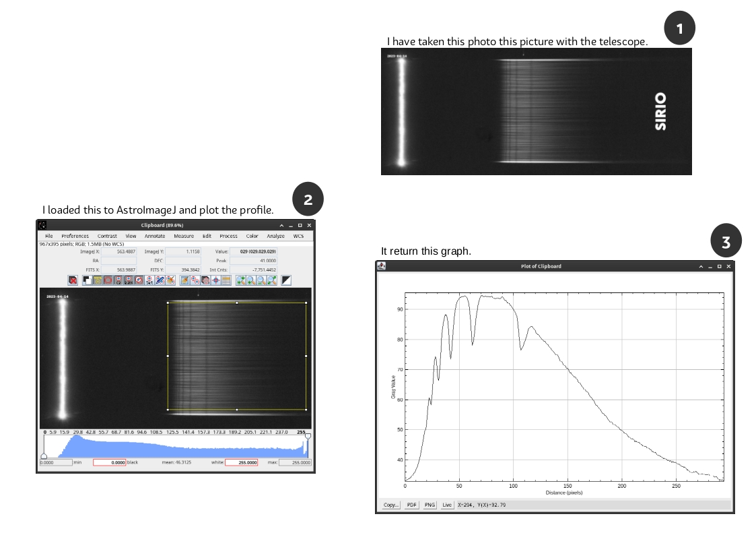The height and width of the screenshot is (535, 756).
Task: Toggle the black/white overlapping squares icon
Action: 87,280
